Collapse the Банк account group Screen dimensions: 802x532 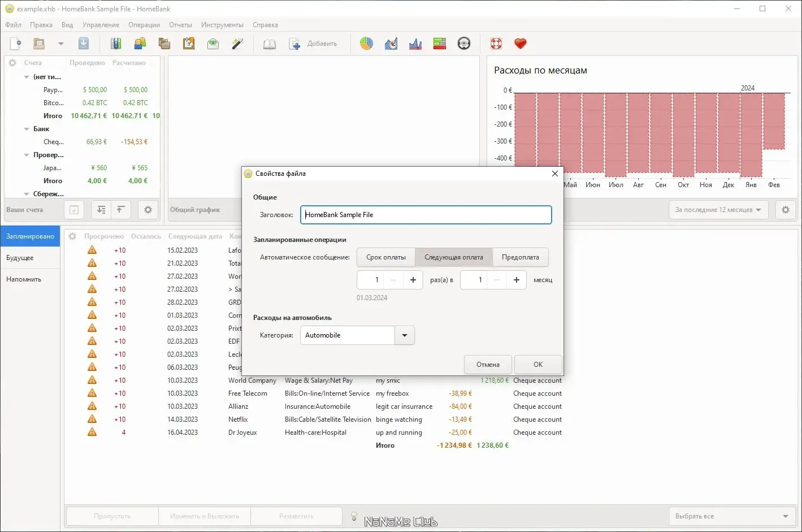pyautogui.click(x=27, y=129)
